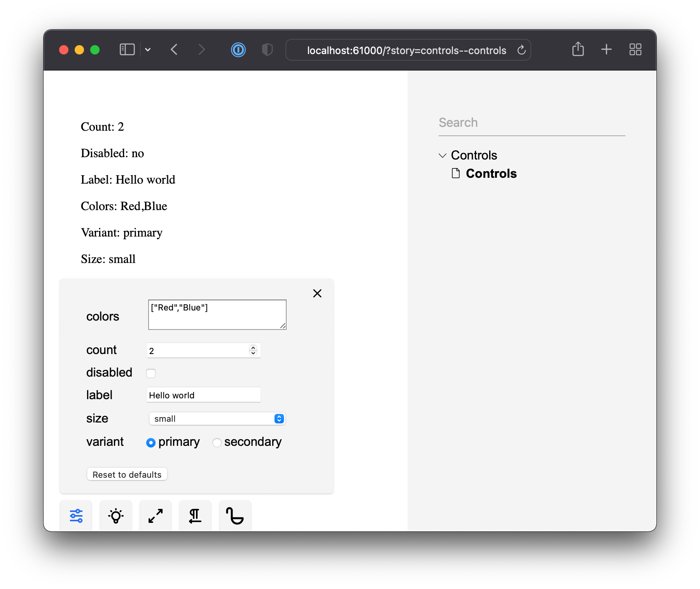Click the count number stepper arrows
This screenshot has width=700, height=589.
tap(253, 351)
